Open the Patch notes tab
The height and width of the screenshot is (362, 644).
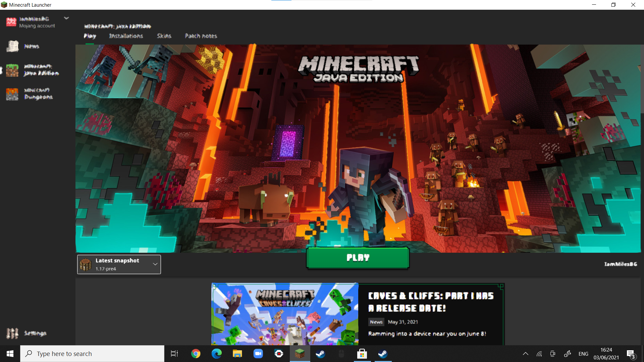[x=201, y=36]
